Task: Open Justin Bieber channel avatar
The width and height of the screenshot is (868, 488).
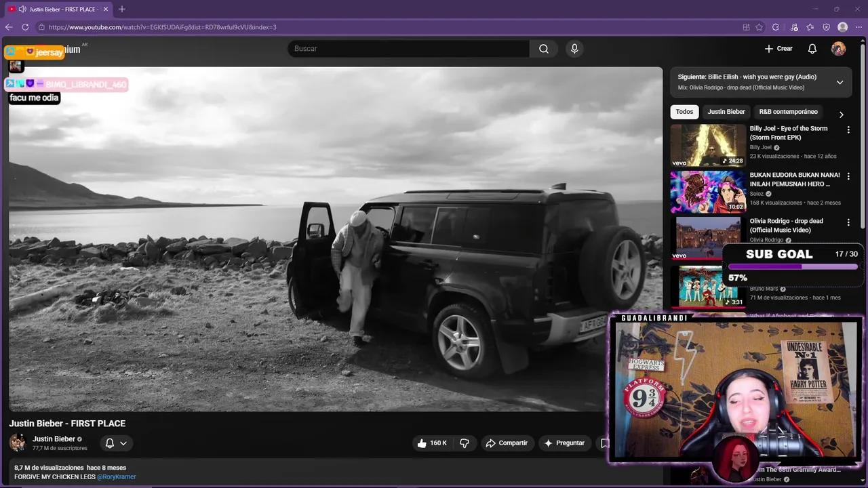Action: coord(17,443)
